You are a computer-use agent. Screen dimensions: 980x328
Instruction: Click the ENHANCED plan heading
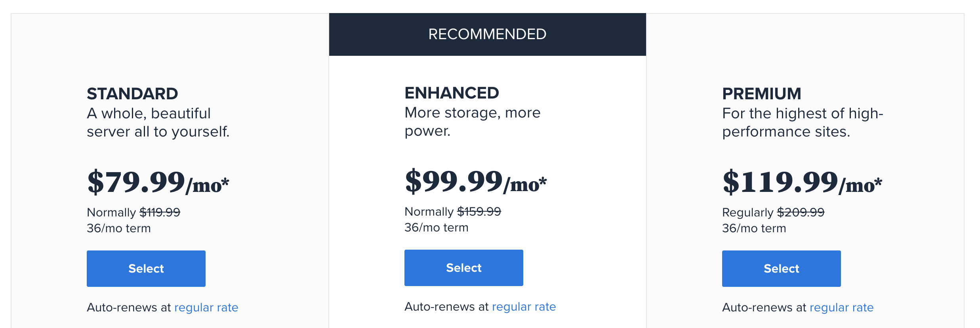coord(452,93)
